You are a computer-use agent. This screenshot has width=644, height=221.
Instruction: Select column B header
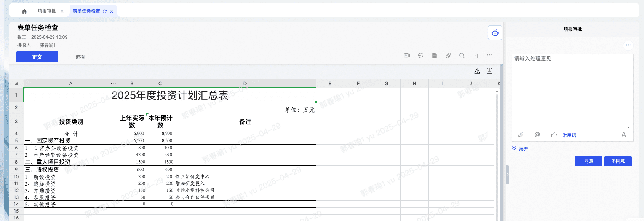point(132,83)
